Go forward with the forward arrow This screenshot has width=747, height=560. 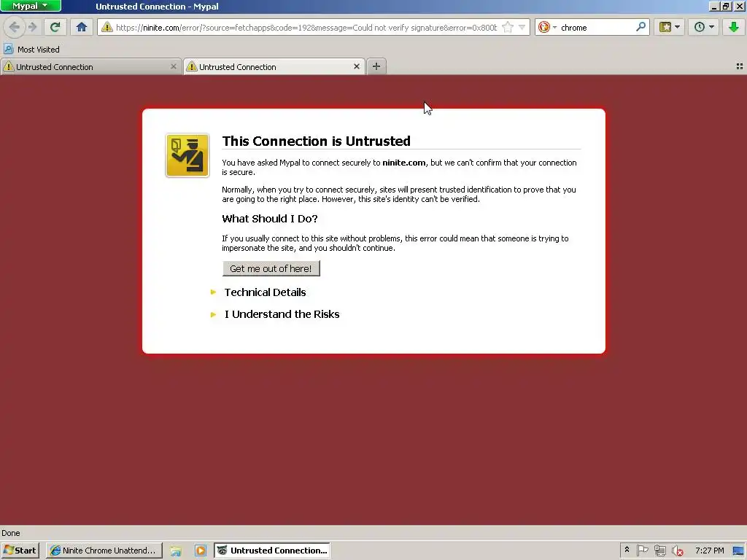point(32,27)
